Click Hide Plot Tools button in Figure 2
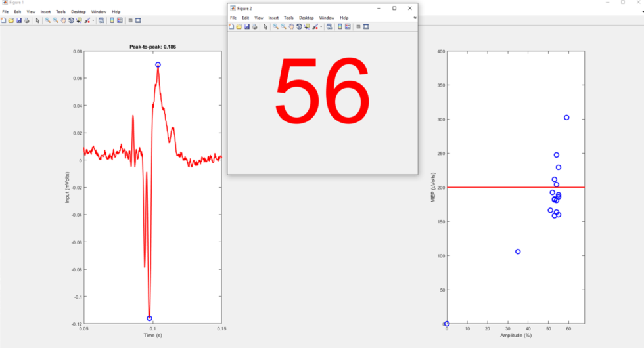The height and width of the screenshot is (348, 644). tap(357, 27)
